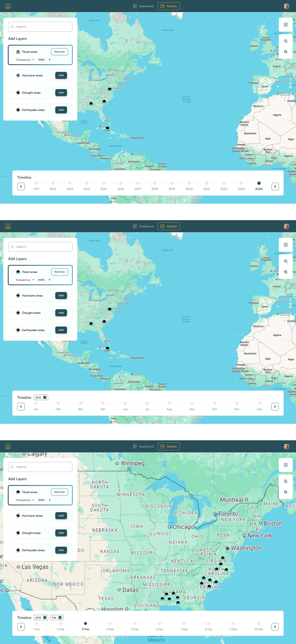Zoom in the map on the month timeline screen
Viewport: 296px width, 644px height.
point(286,261)
